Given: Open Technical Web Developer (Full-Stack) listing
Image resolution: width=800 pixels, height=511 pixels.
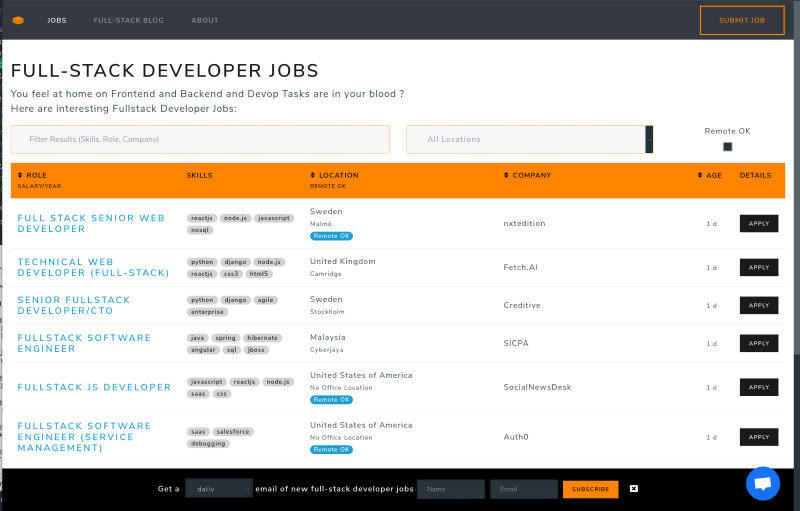Looking at the screenshot, I should [93, 267].
